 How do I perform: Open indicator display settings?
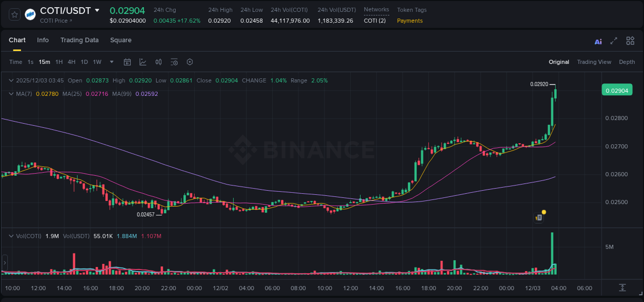[174, 62]
